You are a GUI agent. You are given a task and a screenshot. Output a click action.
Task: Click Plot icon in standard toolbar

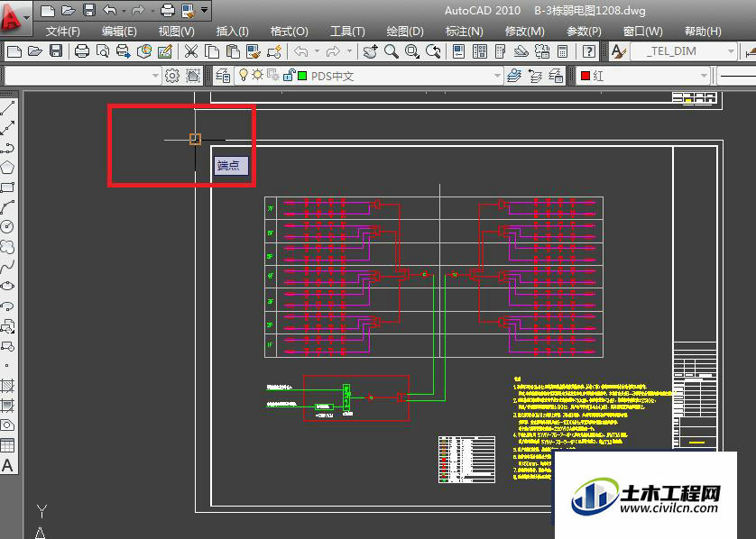[82, 51]
